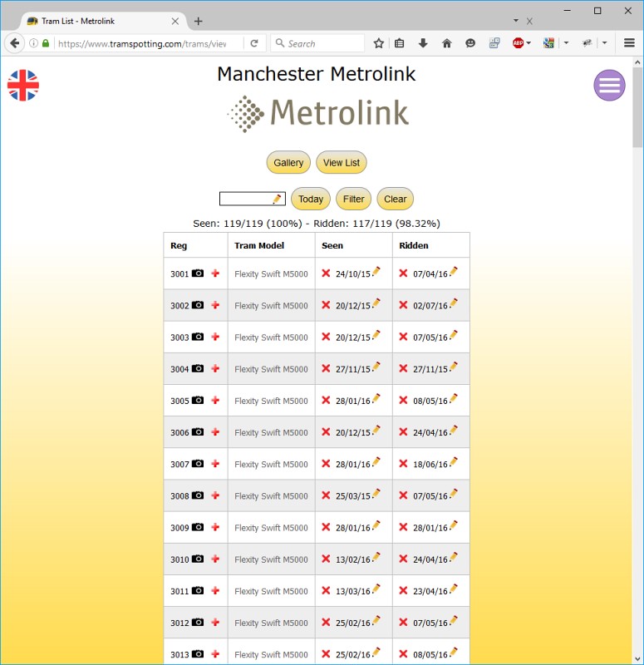Open the Firefox hamburger menu
Viewport: 644px width, 665px height.
(x=629, y=43)
